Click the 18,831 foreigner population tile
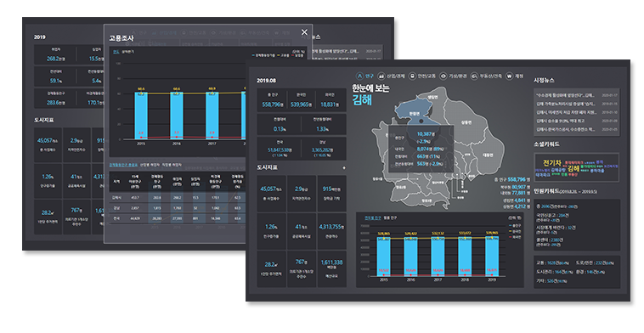Viewport: 644px width, 333px height. pyautogui.click(x=330, y=100)
